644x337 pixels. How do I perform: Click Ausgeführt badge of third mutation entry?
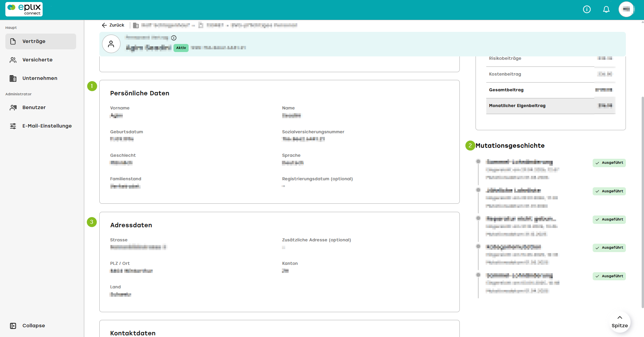(609, 220)
